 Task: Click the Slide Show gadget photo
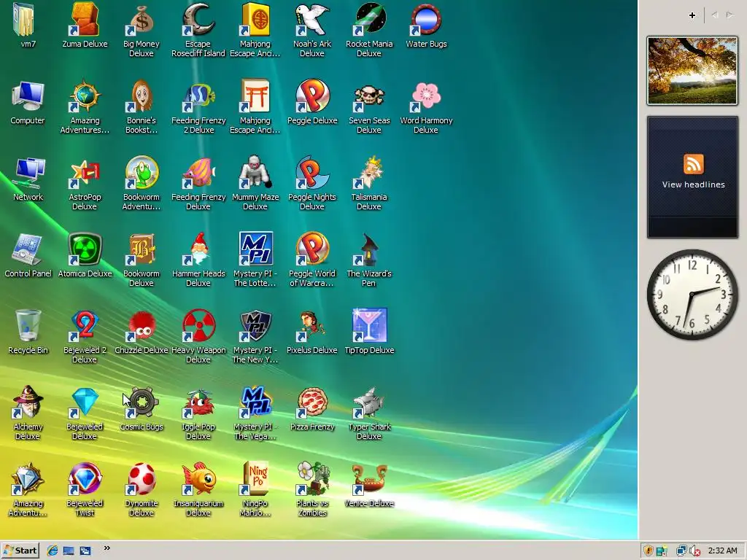click(692, 71)
